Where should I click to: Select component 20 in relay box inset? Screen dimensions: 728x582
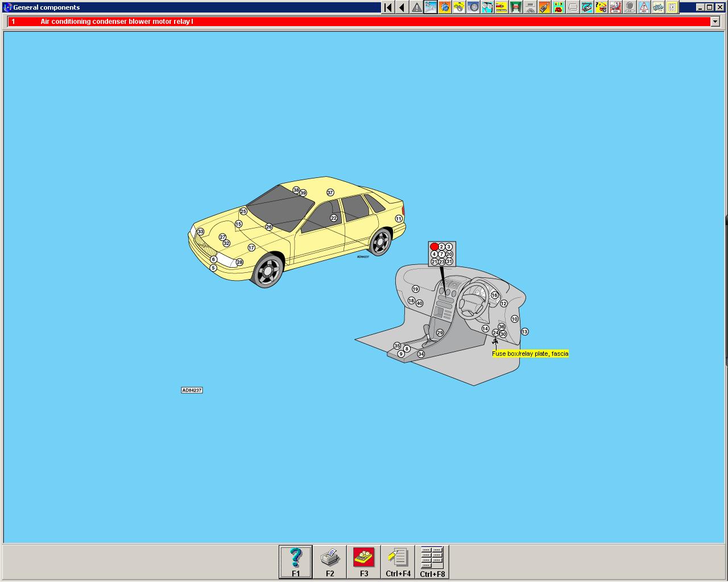(449, 254)
